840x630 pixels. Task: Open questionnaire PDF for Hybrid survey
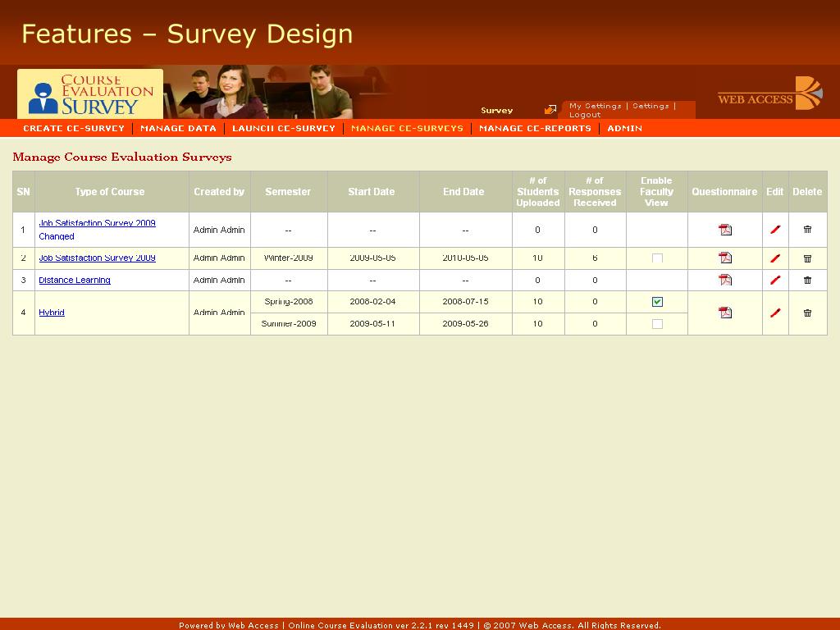pos(725,313)
